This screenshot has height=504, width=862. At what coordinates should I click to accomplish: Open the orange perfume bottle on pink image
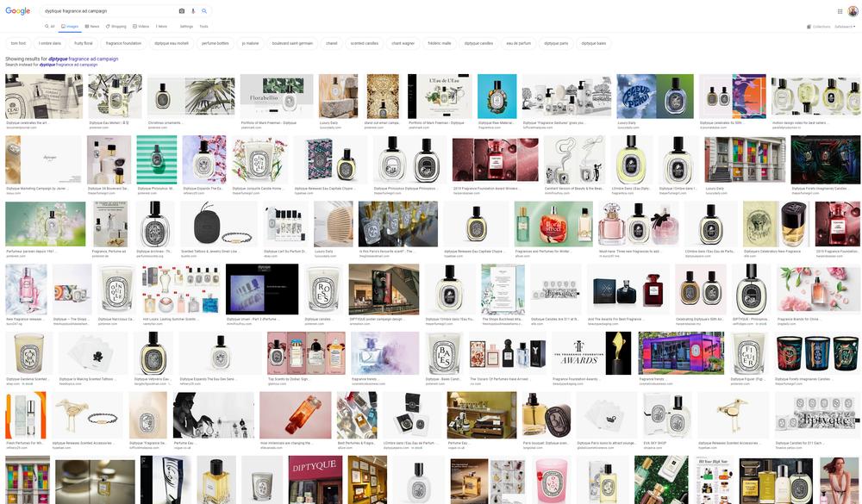[295, 415]
